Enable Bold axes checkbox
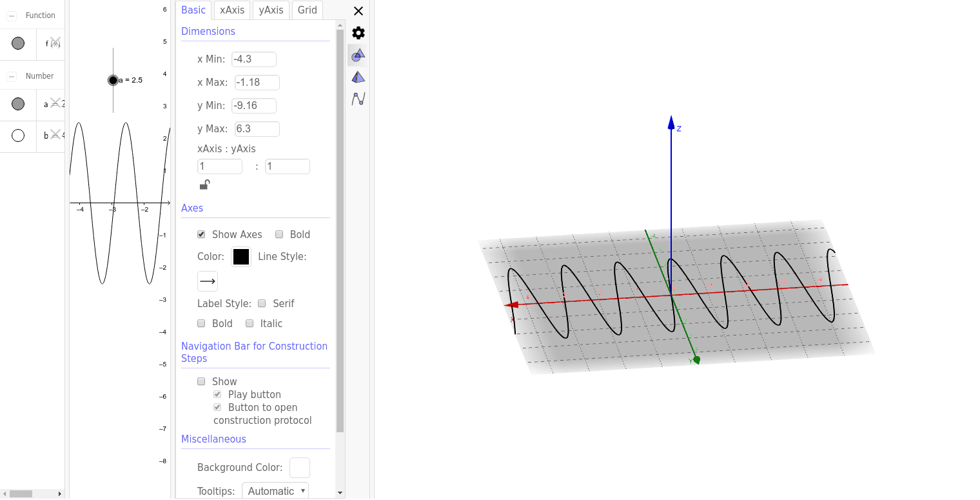Image resolution: width=980 pixels, height=500 pixels. pos(279,234)
